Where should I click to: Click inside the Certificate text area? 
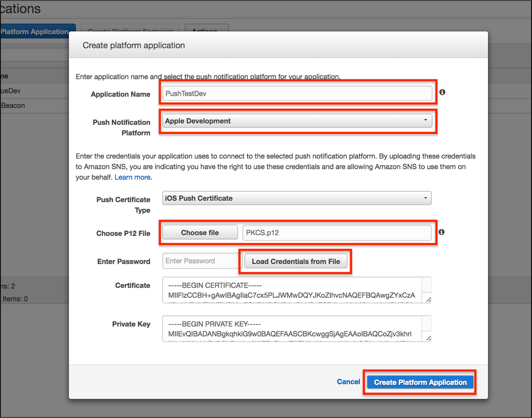pyautogui.click(x=290, y=290)
